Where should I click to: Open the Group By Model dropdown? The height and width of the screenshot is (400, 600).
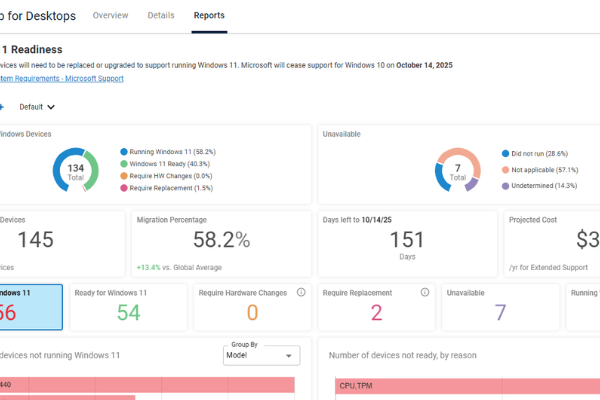click(x=261, y=356)
